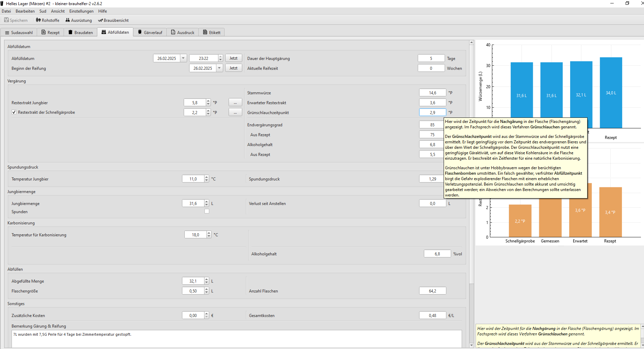Screen dimensions: 644x349
Task: Switch to the Sudauswahl tab
Action: 19,32
